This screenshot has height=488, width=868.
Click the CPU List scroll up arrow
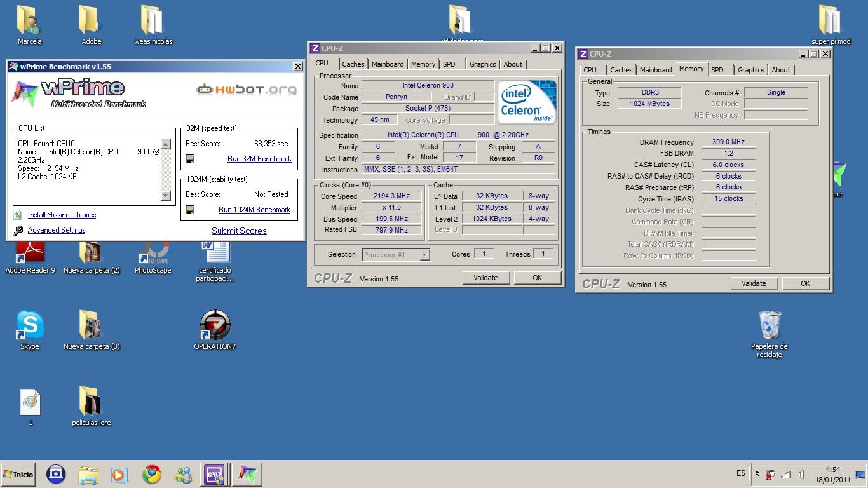166,144
